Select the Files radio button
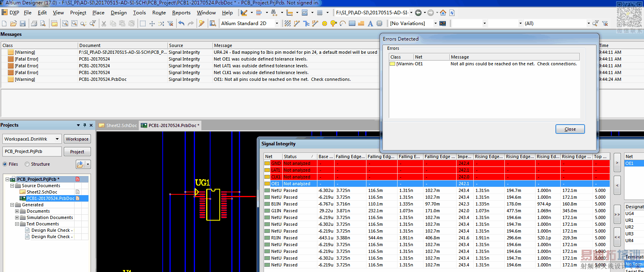The width and height of the screenshot is (644, 272). click(5, 164)
